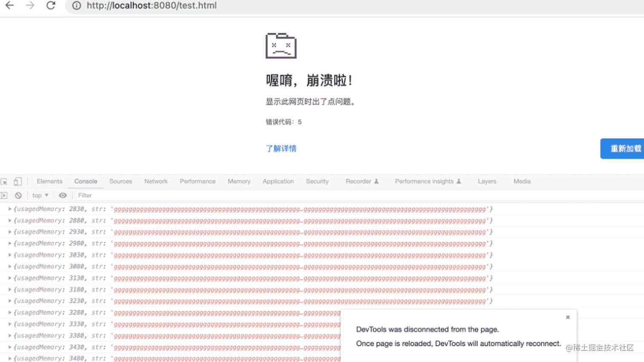Clear the console output
The height and width of the screenshot is (362, 644).
tap(17, 195)
